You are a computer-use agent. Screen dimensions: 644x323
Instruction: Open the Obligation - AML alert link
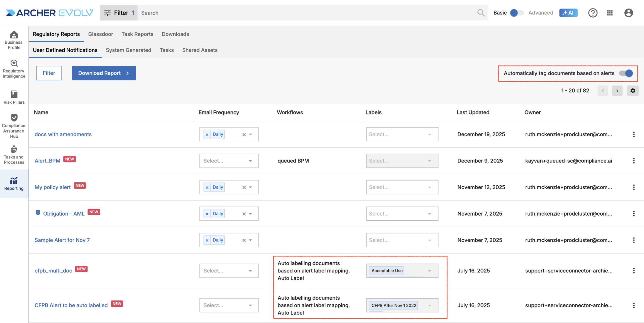64,214
